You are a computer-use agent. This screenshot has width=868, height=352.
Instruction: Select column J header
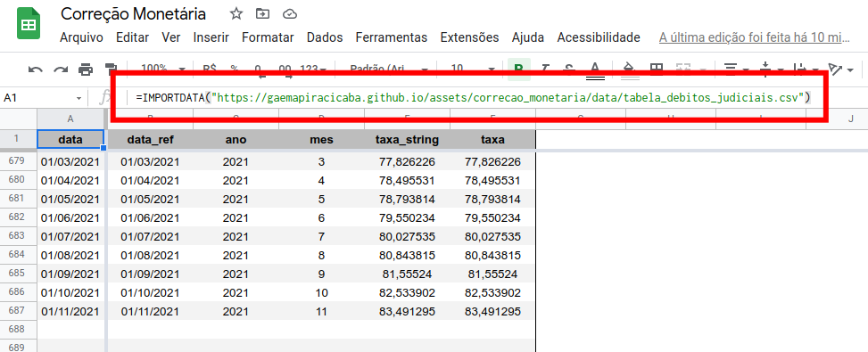click(x=850, y=119)
